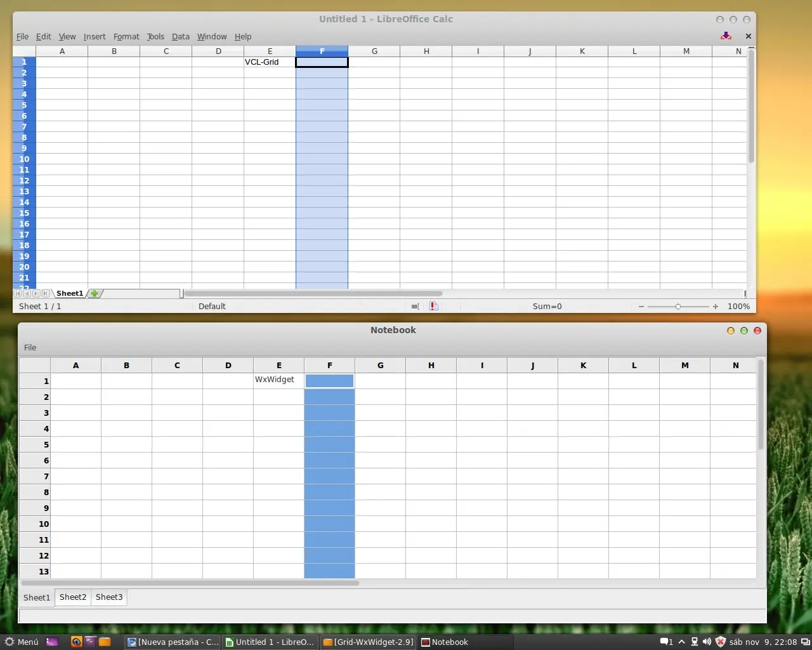Viewport: 812px width, 650px height.
Task: Click the document modified indicator in Calc status bar
Action: click(x=434, y=307)
